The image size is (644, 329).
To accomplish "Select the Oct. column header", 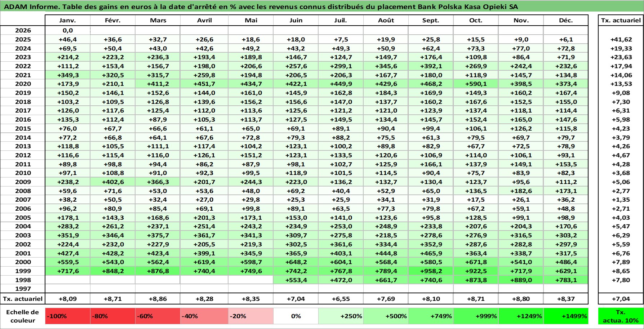I will [476, 20].
